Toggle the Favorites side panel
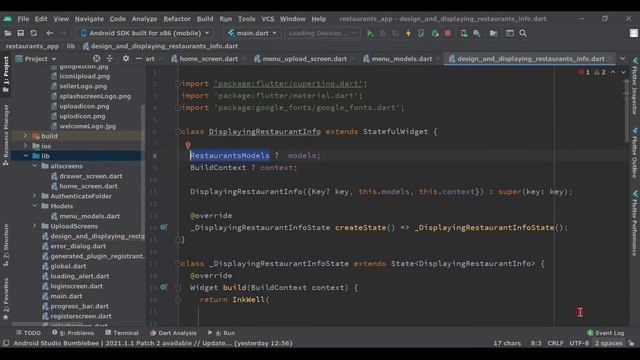 6,299
